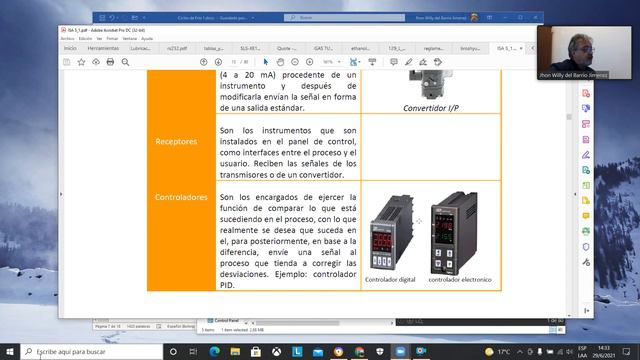Open the third right-sidebar tool icon
This screenshot has height=360, width=640.
pyautogui.click(x=586, y=124)
